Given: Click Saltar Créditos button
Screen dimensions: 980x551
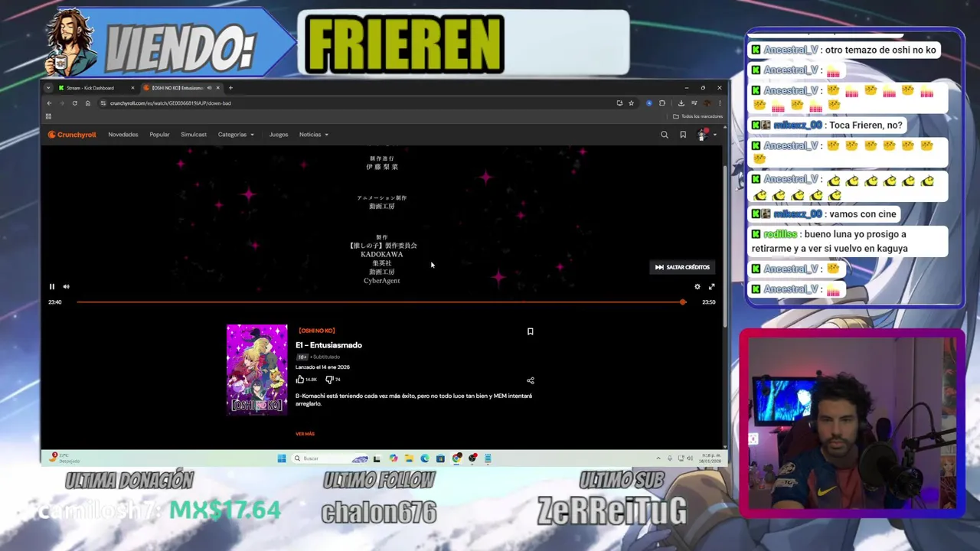Looking at the screenshot, I should point(682,267).
